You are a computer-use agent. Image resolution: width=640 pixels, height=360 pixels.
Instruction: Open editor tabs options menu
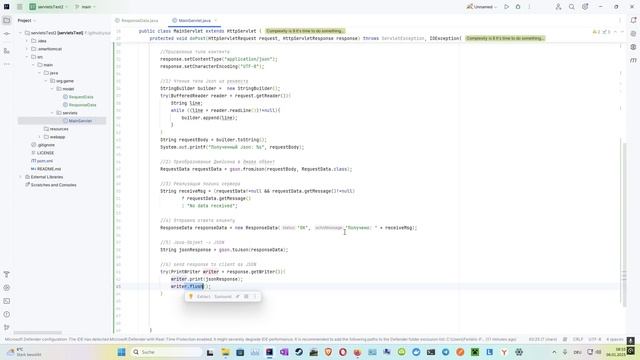pos(620,20)
